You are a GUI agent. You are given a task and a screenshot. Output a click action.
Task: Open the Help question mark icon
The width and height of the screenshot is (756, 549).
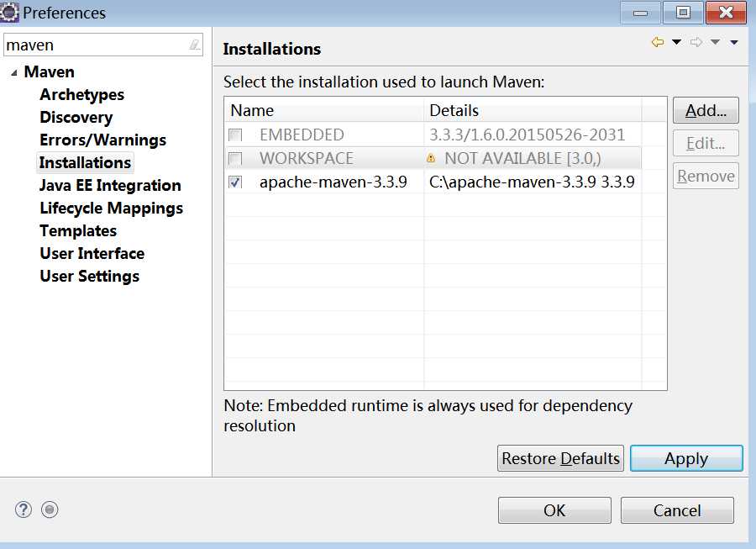[x=24, y=509]
